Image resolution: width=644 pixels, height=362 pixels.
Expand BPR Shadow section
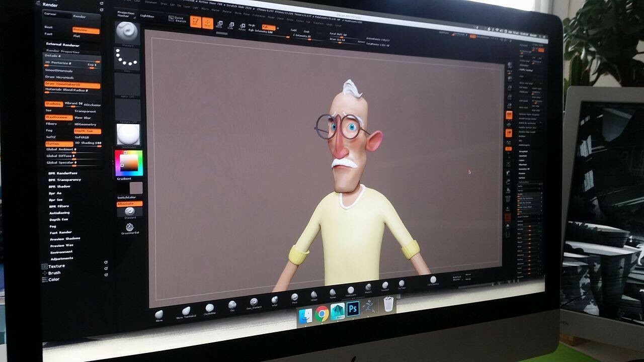coord(60,186)
